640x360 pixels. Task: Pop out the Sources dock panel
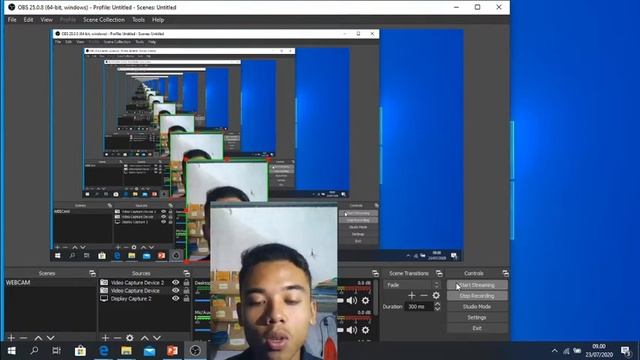click(187, 273)
